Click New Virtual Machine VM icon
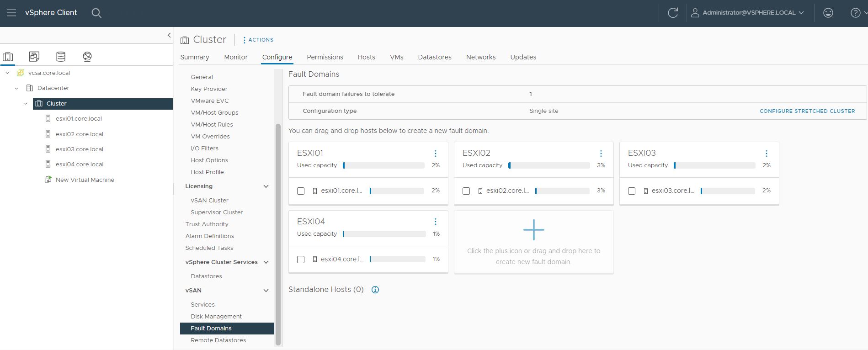868x350 pixels. point(48,180)
